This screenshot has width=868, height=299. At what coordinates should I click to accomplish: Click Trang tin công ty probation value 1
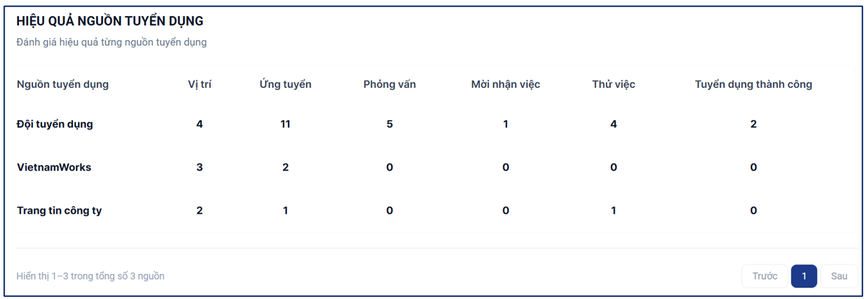(x=613, y=211)
